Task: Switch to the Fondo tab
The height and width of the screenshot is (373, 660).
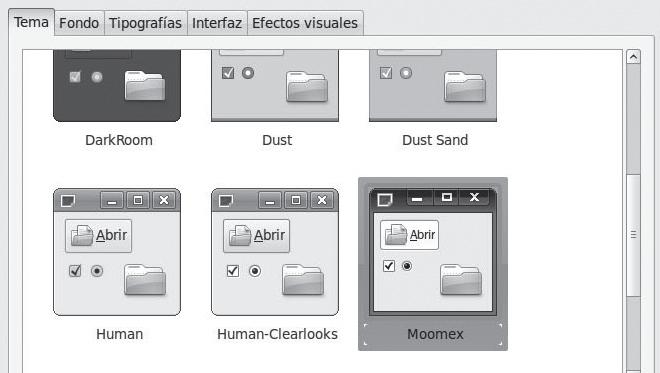Action: click(x=79, y=23)
